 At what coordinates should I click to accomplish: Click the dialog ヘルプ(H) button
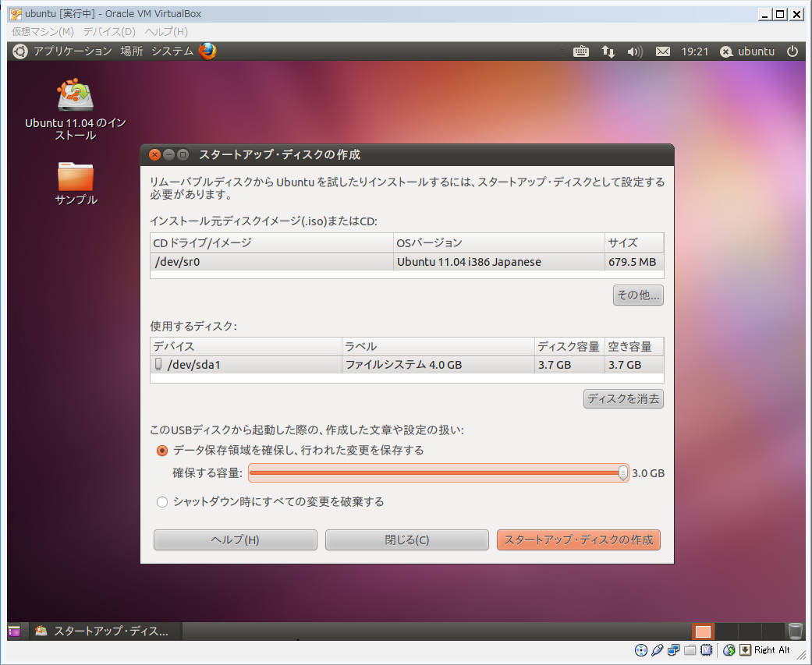pyautogui.click(x=235, y=539)
